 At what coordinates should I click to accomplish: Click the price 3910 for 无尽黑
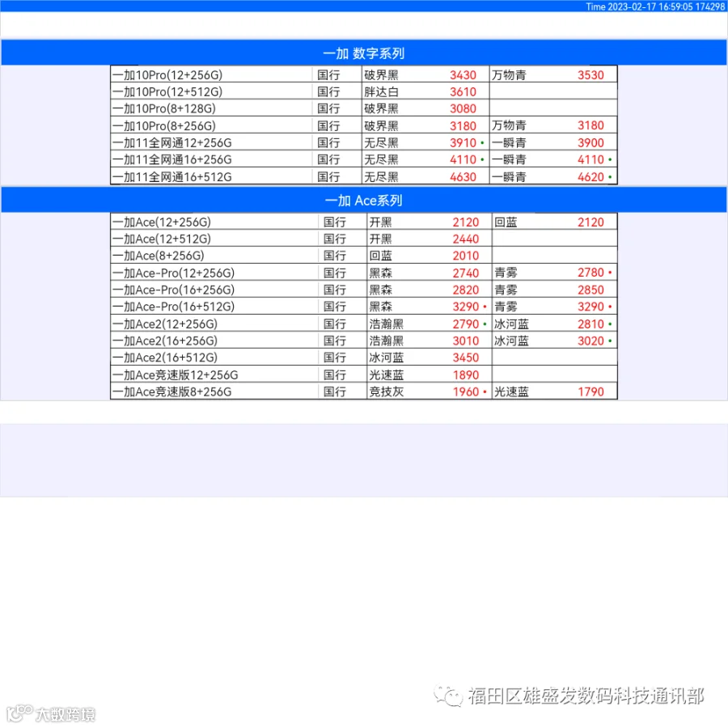[x=463, y=142]
